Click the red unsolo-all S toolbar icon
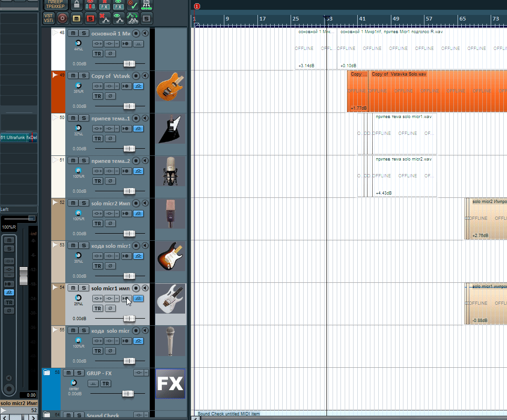The height and width of the screenshot is (420, 507). (x=90, y=19)
